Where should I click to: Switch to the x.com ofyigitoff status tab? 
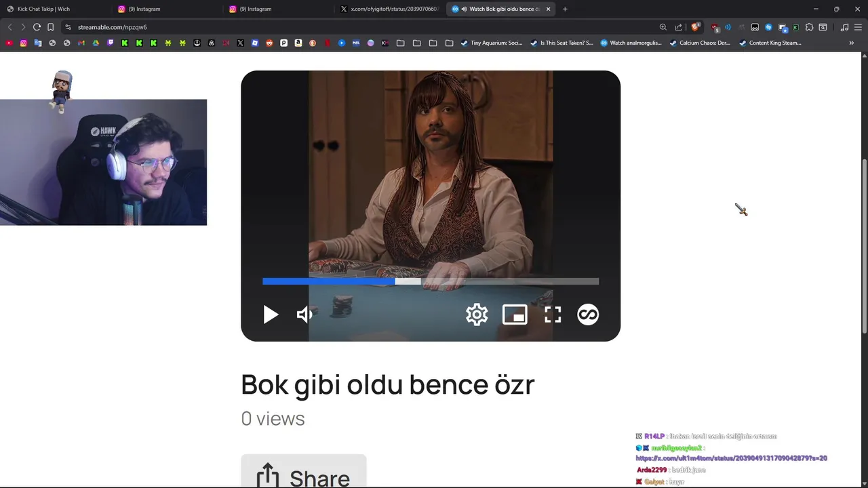pyautogui.click(x=391, y=9)
